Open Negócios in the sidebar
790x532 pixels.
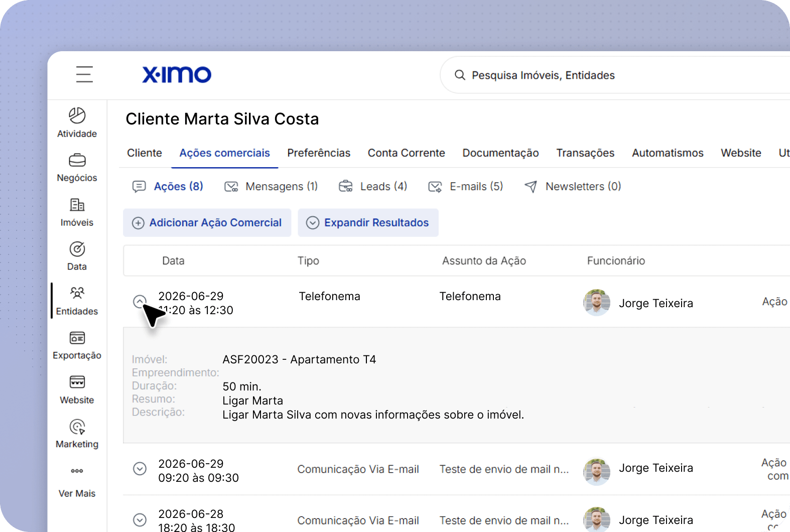(77, 168)
